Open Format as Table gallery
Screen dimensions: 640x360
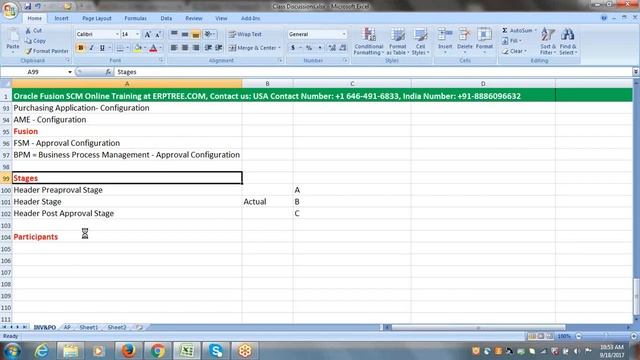coord(397,41)
